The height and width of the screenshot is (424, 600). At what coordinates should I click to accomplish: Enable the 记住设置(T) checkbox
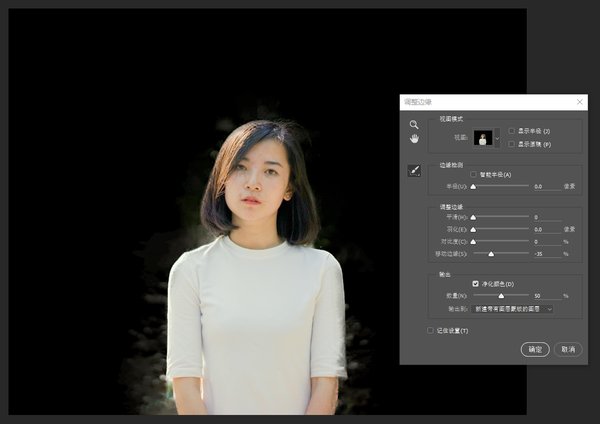click(430, 330)
